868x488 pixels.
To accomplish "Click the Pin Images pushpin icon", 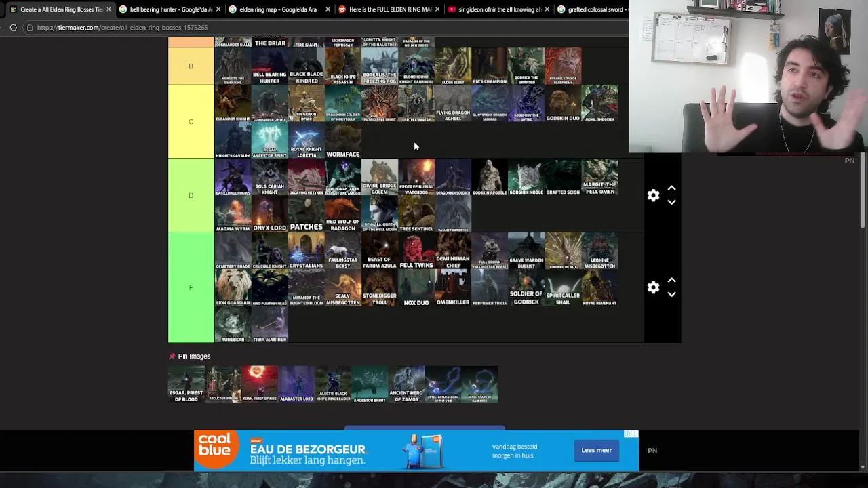I will tap(172, 356).
